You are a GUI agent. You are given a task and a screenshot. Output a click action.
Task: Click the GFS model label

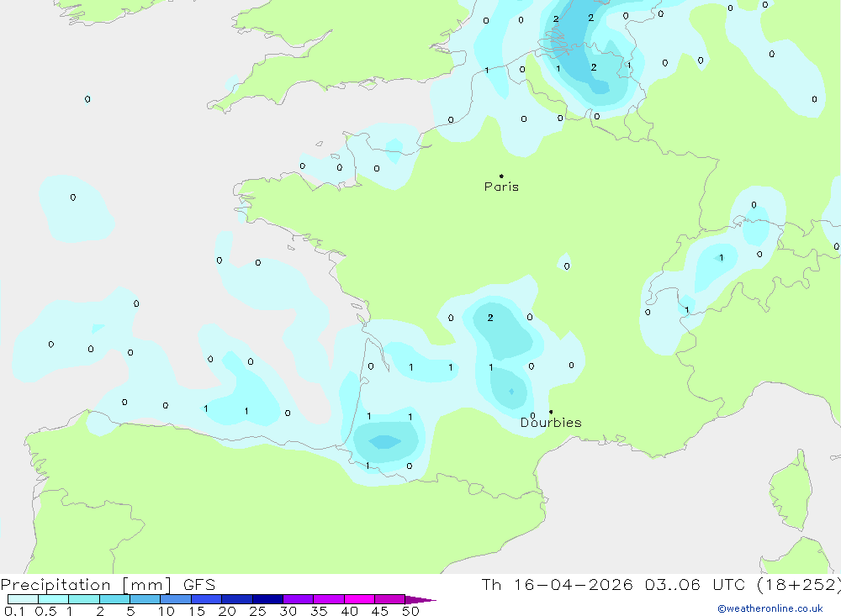click(199, 584)
